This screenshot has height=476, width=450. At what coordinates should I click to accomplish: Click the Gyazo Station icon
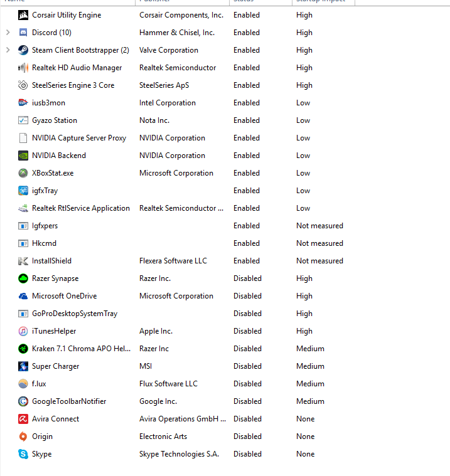[23, 120]
